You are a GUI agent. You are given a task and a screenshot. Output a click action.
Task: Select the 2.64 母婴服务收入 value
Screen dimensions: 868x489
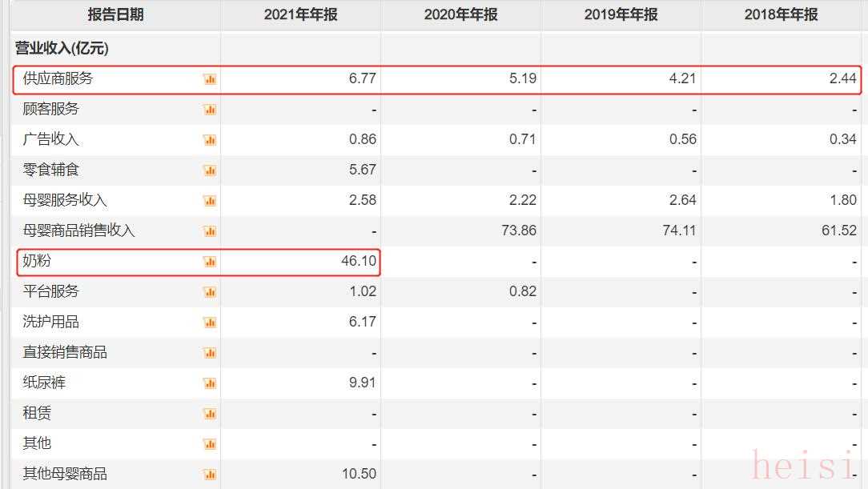click(682, 200)
